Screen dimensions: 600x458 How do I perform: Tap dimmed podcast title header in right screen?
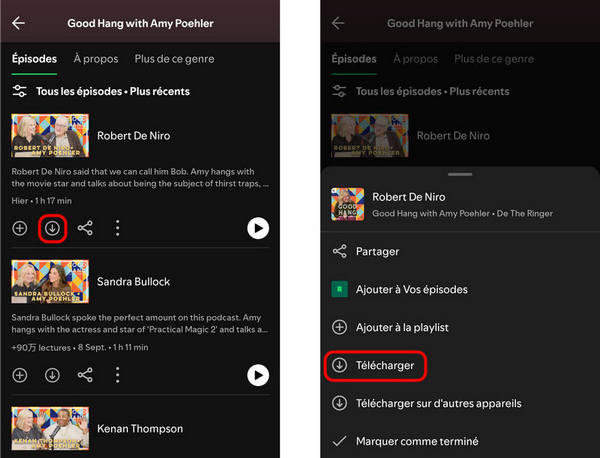click(460, 23)
